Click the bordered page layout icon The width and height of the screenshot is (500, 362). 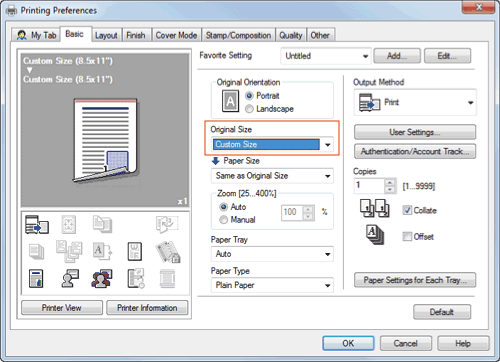tap(135, 251)
